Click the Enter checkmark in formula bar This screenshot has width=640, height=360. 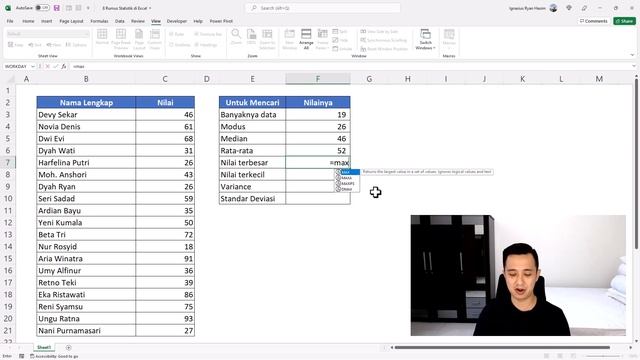pyautogui.click(x=56, y=66)
